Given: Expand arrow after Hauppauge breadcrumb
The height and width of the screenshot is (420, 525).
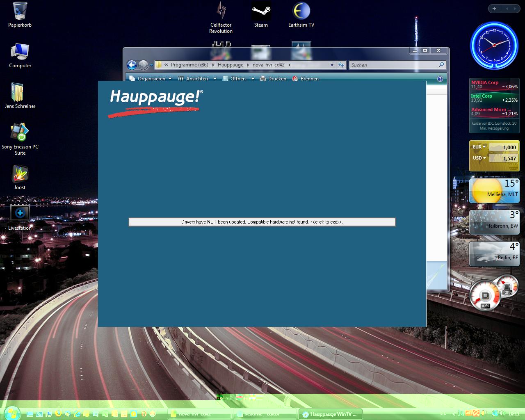Looking at the screenshot, I should (248, 65).
